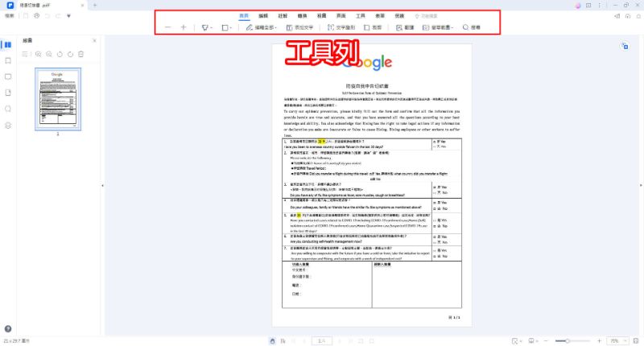Click the zoom slider in status bar
Image resolution: width=644 pixels, height=346 pixels.
(x=572, y=341)
